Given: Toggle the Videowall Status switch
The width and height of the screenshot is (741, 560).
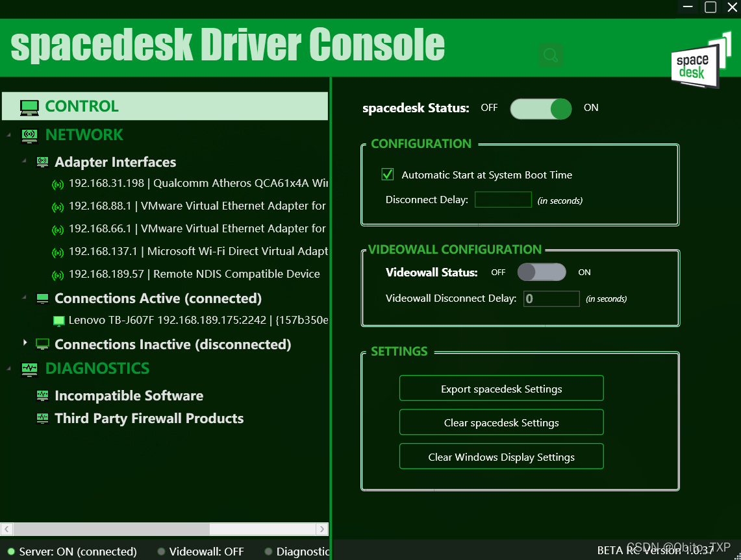Looking at the screenshot, I should coord(542,272).
